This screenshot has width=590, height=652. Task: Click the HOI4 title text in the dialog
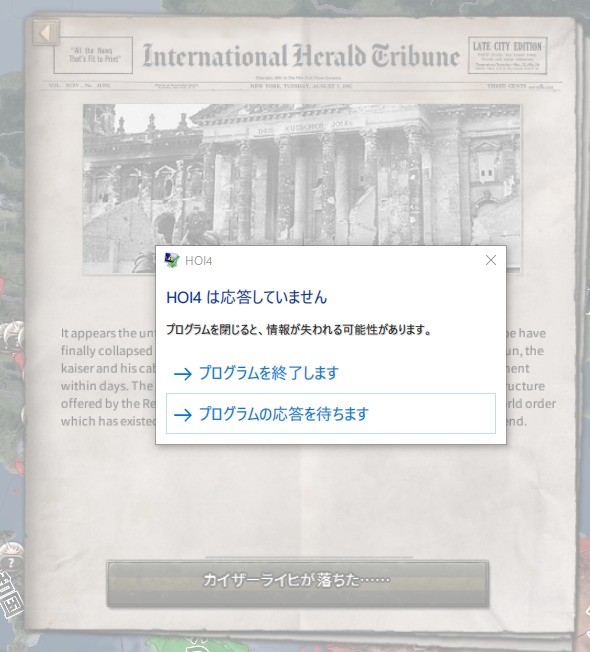[x=199, y=261]
